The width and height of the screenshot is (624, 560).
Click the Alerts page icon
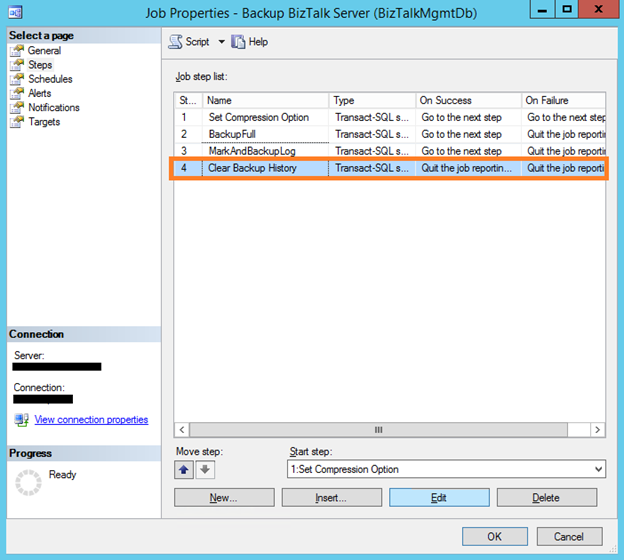coord(17,94)
